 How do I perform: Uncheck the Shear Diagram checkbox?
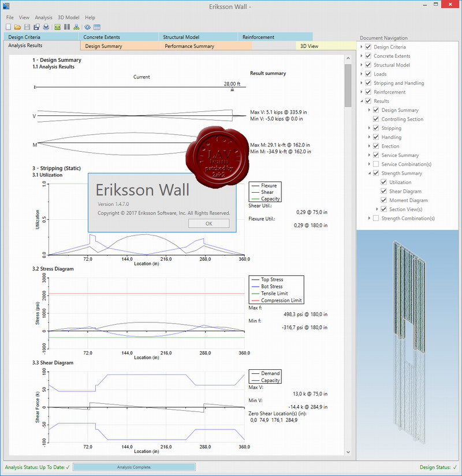(x=384, y=191)
